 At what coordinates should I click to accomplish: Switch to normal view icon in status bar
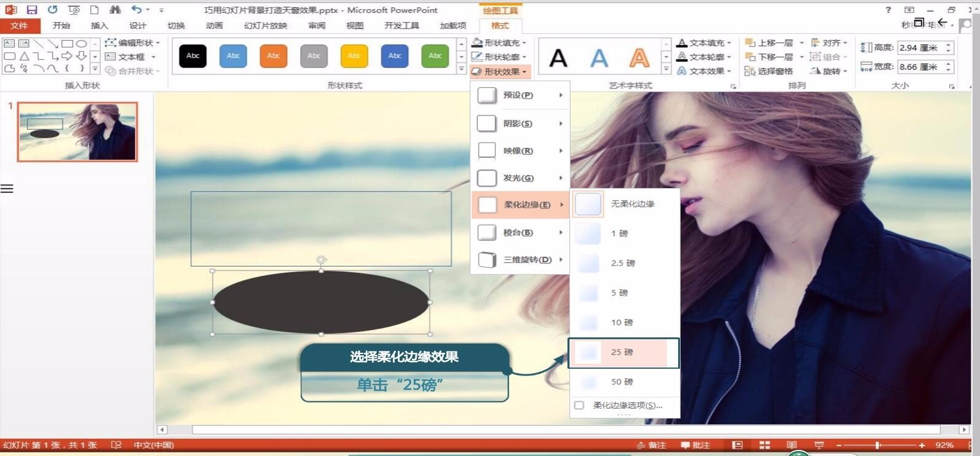(x=737, y=445)
